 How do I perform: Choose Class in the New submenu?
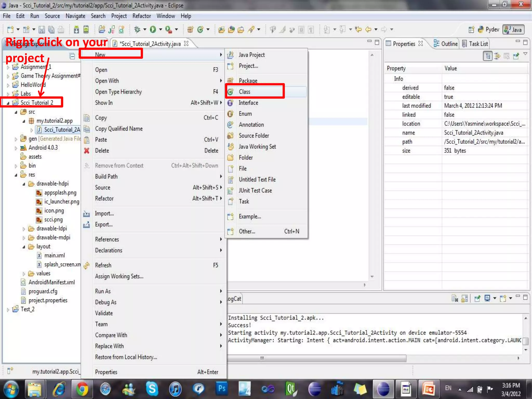pos(266,92)
